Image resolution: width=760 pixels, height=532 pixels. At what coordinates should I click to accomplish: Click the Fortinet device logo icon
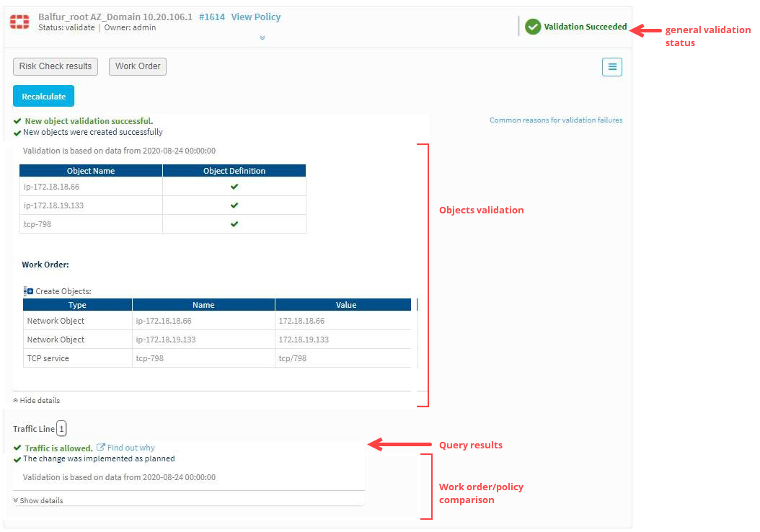[x=19, y=22]
